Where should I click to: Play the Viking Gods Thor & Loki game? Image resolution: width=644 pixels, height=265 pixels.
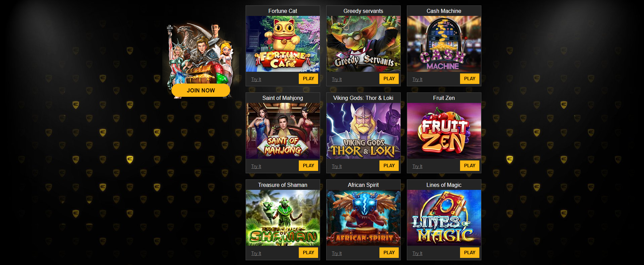pos(389,165)
